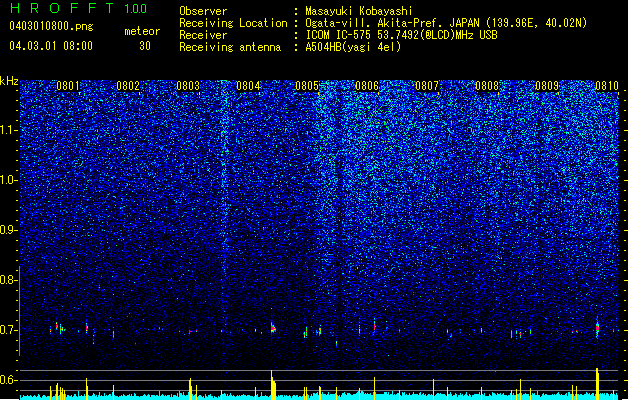Click the tallest yellow power spike just before 0810
This screenshot has width=629, height=400.
click(597, 384)
